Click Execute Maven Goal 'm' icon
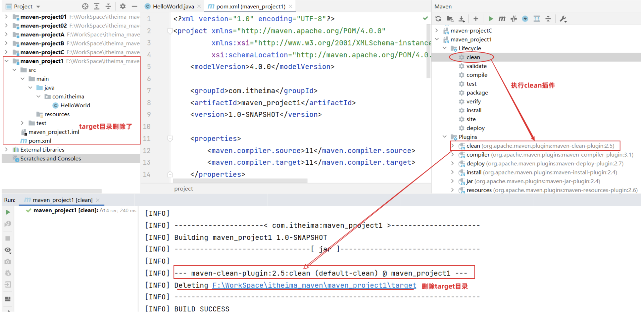 tap(502, 19)
